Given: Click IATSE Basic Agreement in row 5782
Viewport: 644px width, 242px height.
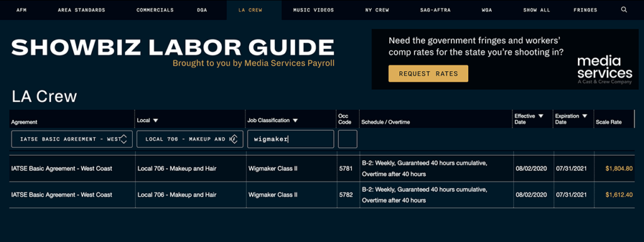Looking at the screenshot, I should [x=62, y=195].
